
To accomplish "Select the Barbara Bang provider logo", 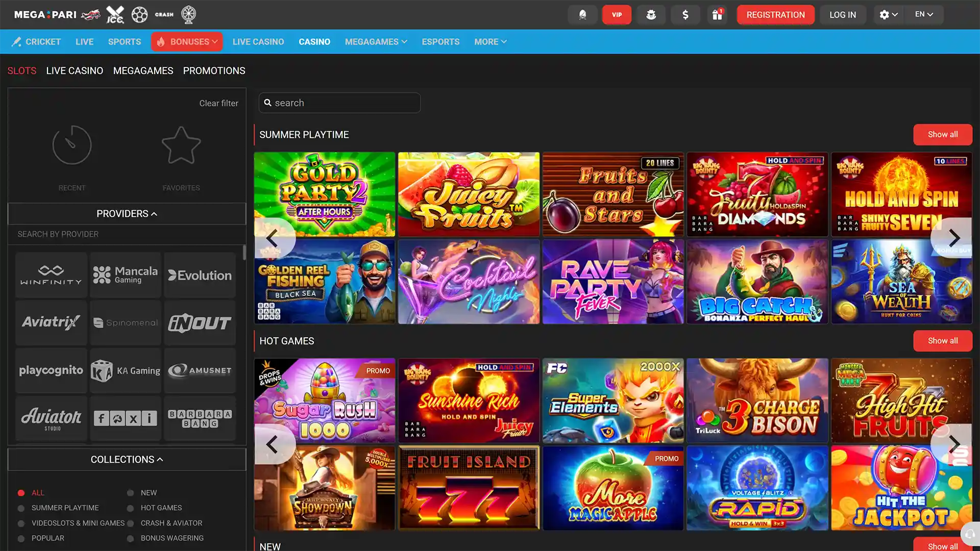I will (x=200, y=418).
